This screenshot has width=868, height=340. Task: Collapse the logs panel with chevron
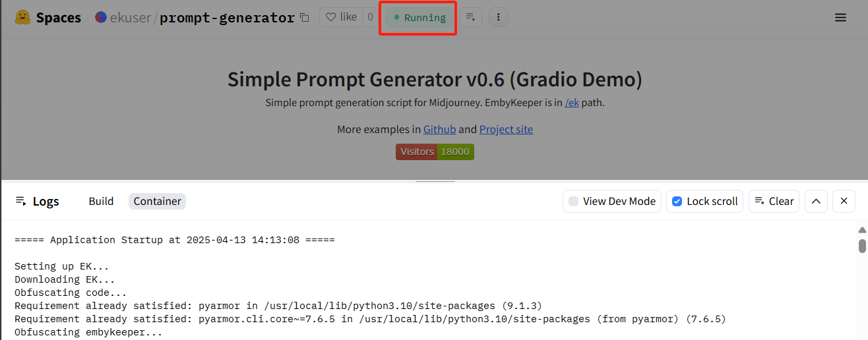coord(816,201)
